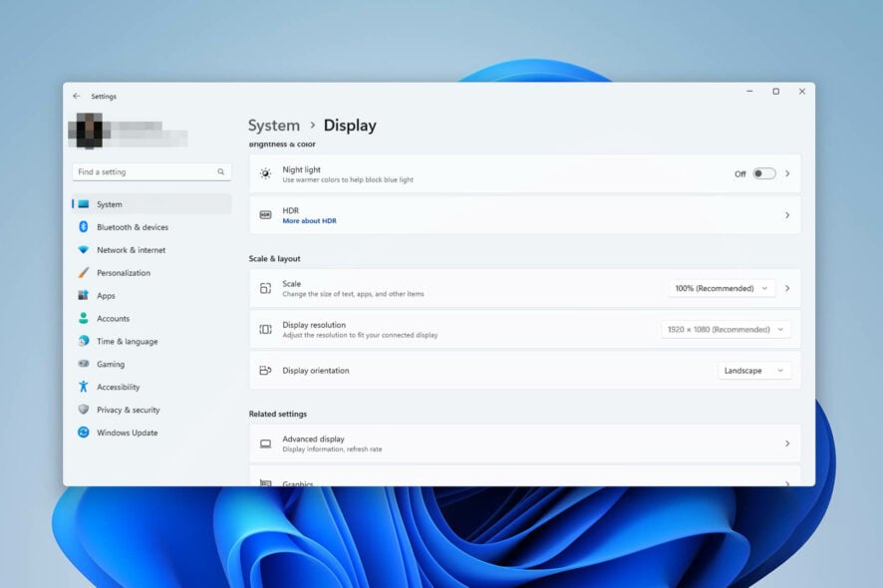Click the Advanced display monitor icon
Viewport: 883px width, 588px height.
point(265,442)
